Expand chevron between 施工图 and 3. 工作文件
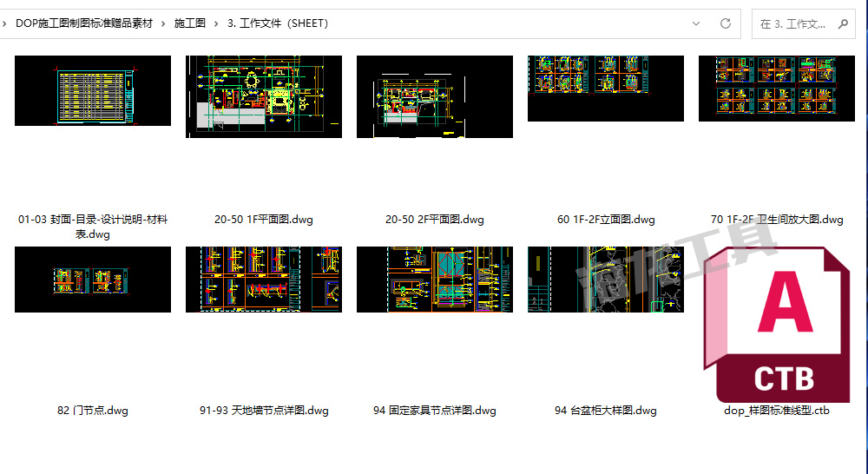Image resolution: width=868 pixels, height=474 pixels. tap(216, 23)
